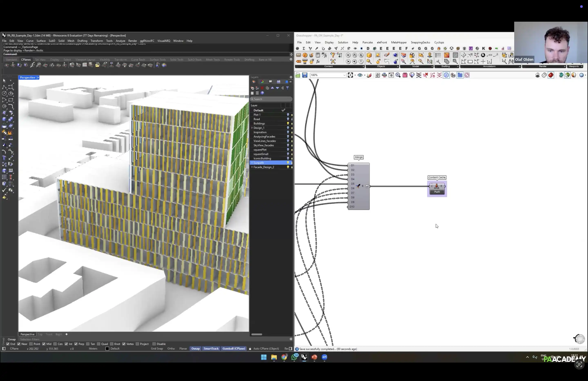588x381 pixels.
Task: Click the blue grid table icon in canvas toolbar
Action: point(460,75)
